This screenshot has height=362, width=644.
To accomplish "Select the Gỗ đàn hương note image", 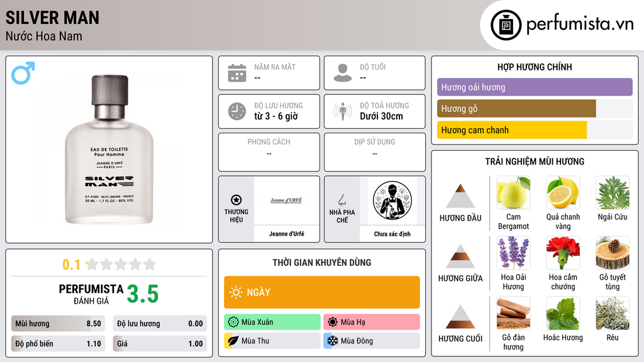I will pyautogui.click(x=513, y=313).
